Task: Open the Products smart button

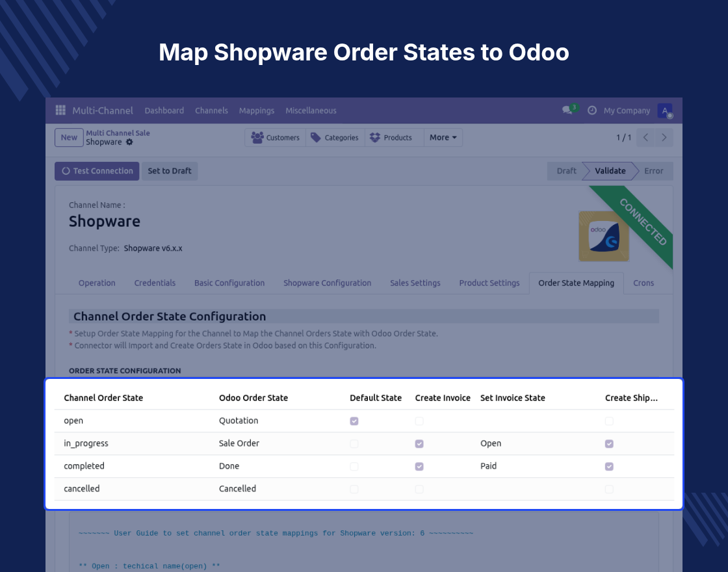Action: 394,137
